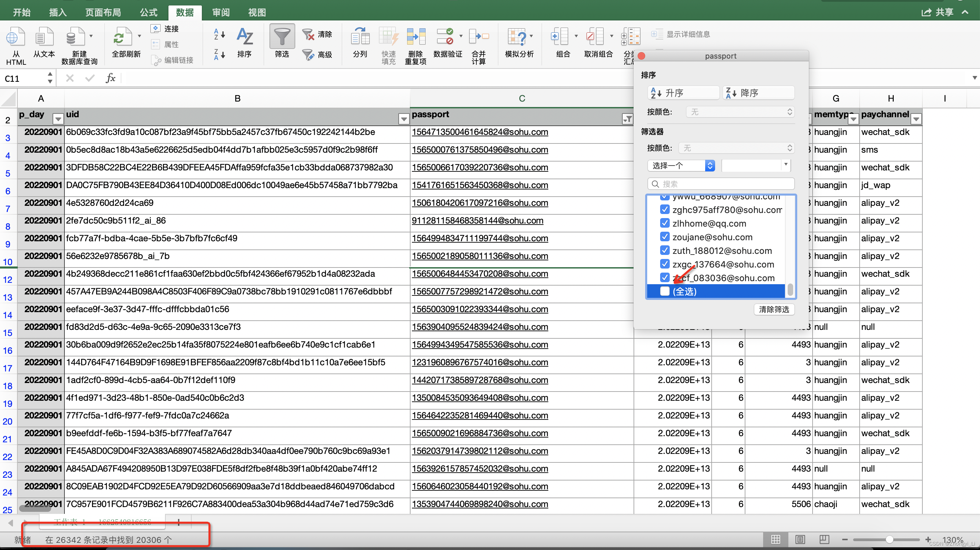Click zoom in plus icon

[928, 539]
